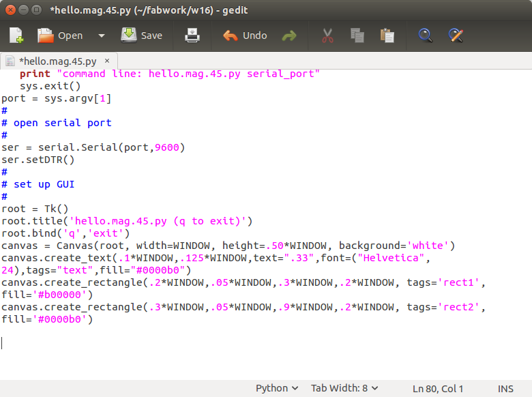
Task: Copy selection with the copy icon
Action: pyautogui.click(x=357, y=35)
